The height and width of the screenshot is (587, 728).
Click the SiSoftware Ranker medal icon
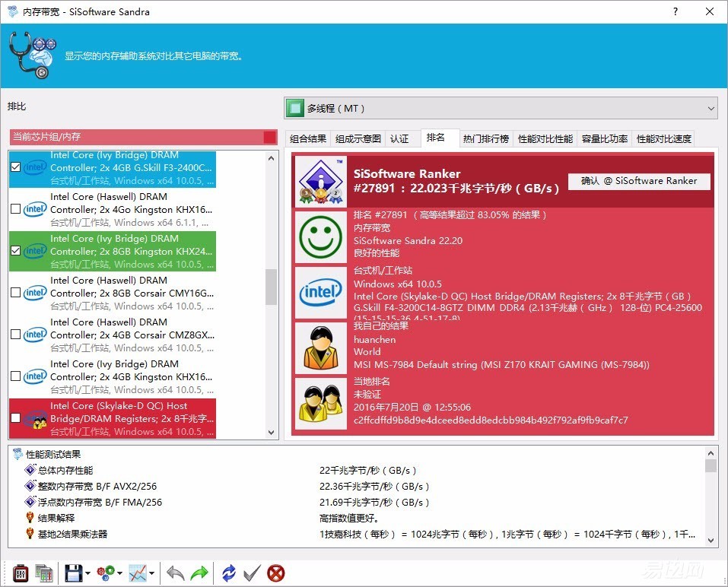click(x=321, y=181)
